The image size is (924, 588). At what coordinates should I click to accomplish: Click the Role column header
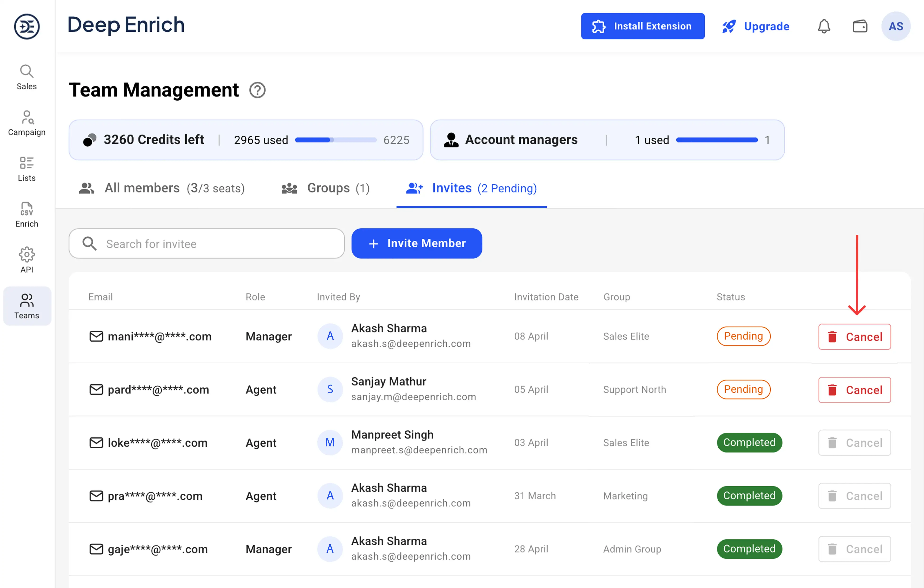pos(255,297)
